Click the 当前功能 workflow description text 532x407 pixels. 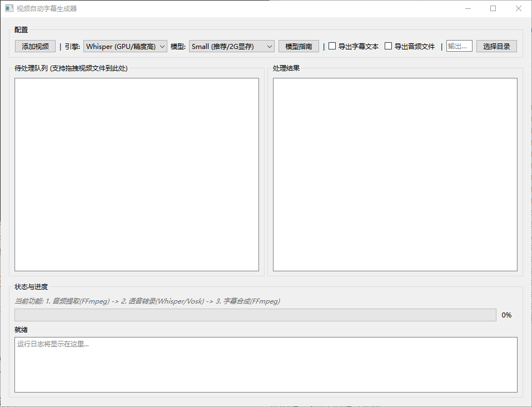(147, 301)
